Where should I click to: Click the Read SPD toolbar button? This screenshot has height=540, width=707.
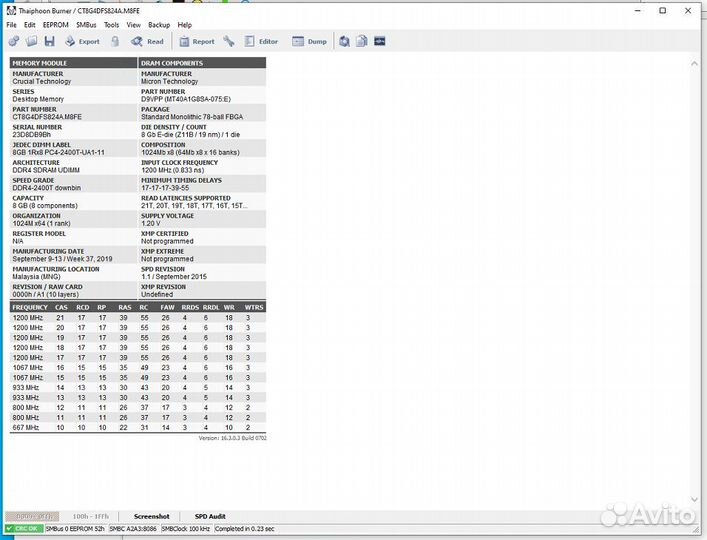pos(147,41)
